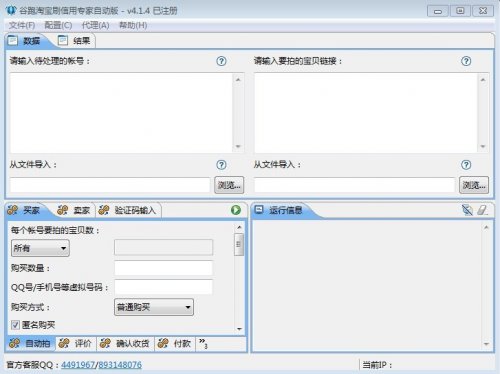500x374 pixels.
Task: Select the 自动拍 bottom tab
Action: (30, 343)
